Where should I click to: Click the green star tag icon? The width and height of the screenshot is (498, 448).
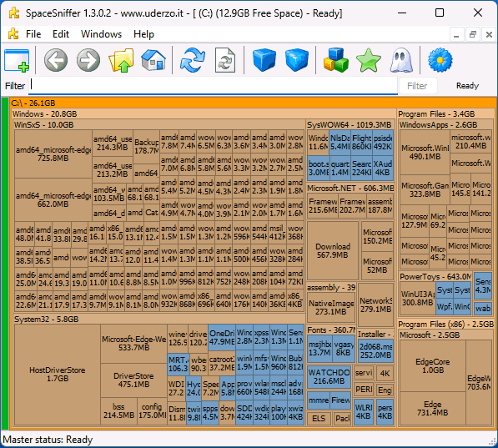coord(369,60)
